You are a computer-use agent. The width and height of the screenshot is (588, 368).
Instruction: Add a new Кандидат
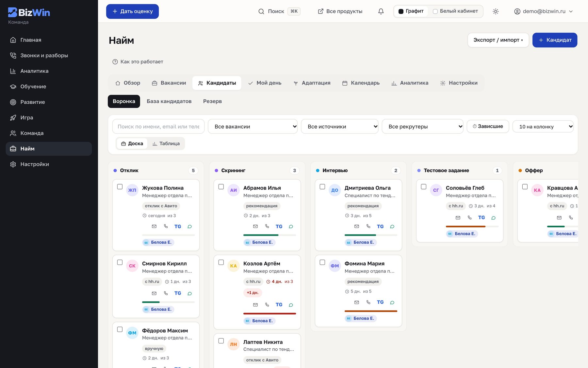click(555, 40)
